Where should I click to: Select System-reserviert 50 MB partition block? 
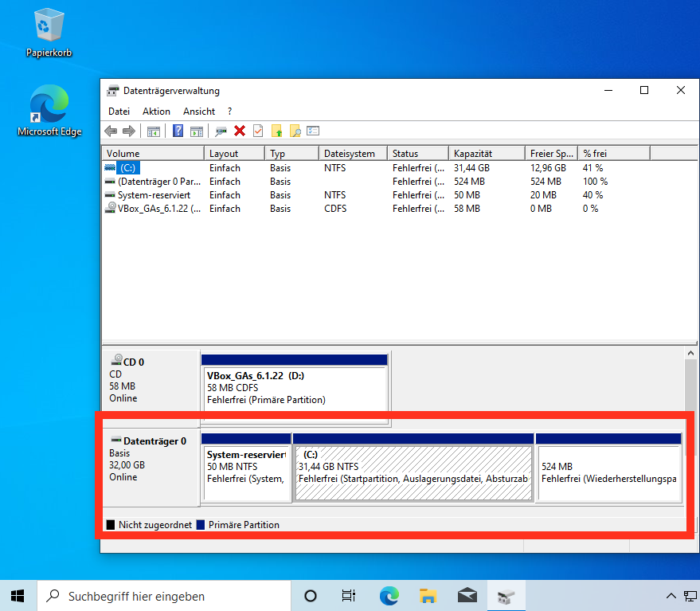coord(246,467)
